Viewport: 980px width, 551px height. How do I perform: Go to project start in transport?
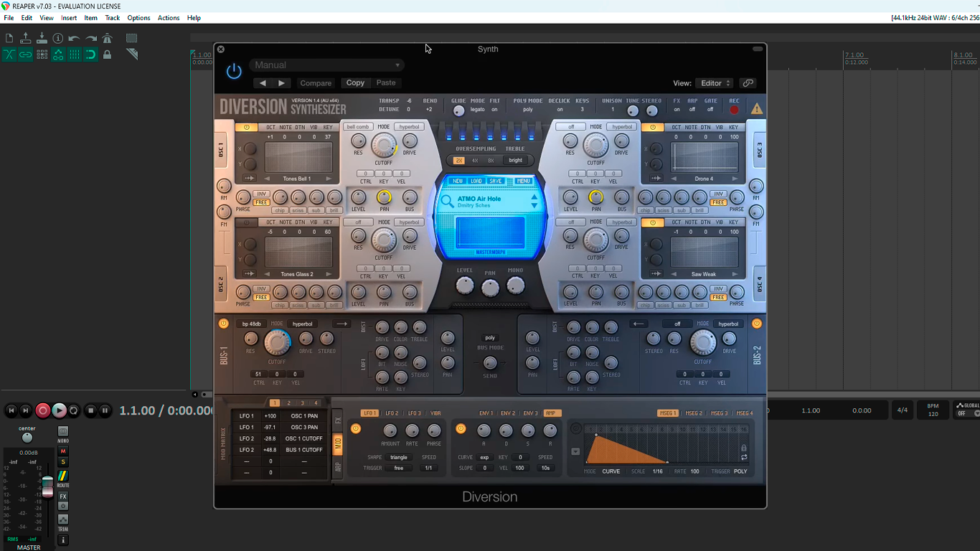coord(11,410)
